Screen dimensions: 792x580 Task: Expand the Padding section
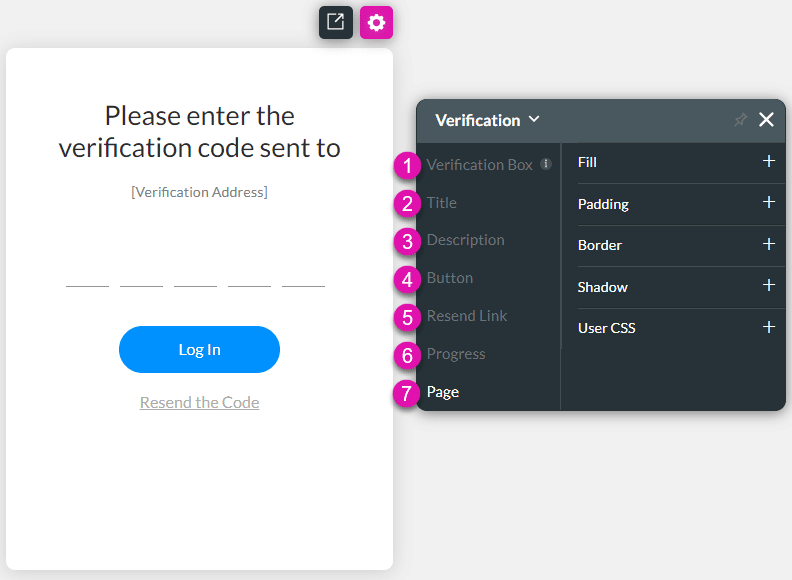point(768,203)
